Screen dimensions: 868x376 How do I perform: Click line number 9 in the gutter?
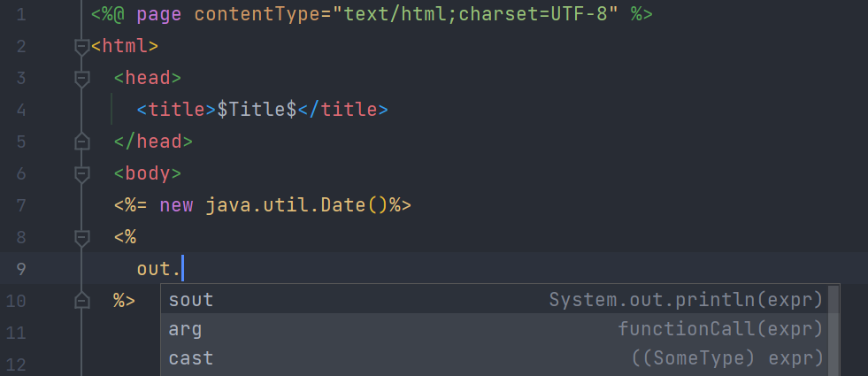[21, 269]
